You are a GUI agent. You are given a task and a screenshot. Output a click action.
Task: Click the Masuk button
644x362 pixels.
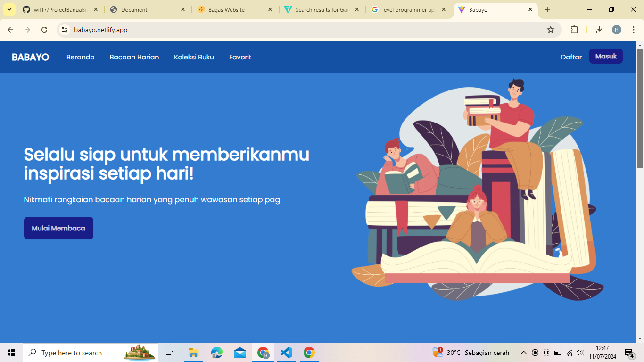pyautogui.click(x=606, y=56)
